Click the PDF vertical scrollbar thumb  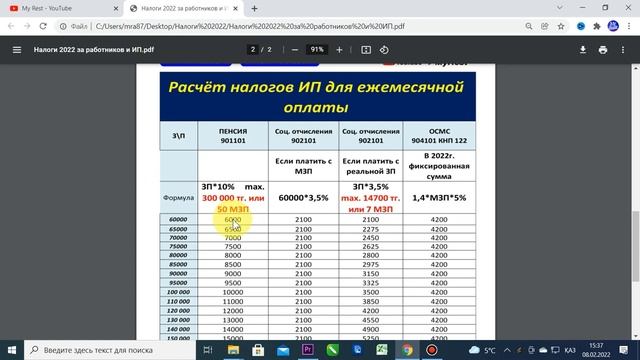pyautogui.click(x=636, y=246)
